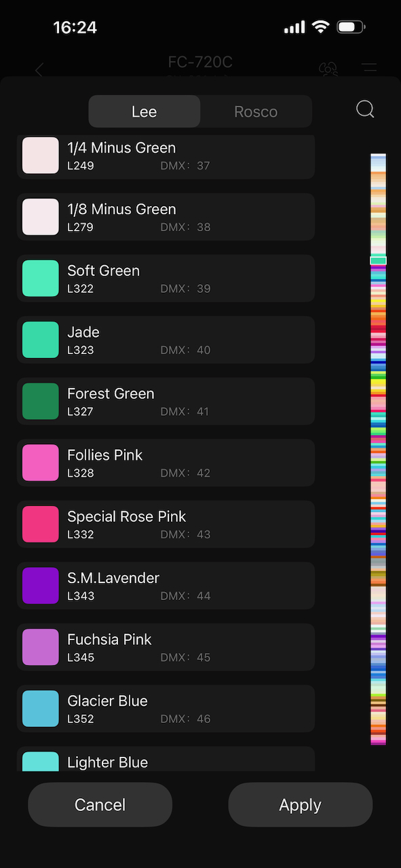The width and height of the screenshot is (401, 868).
Task: Tap the 1/4 Minus Green color thumbnail
Action: [40, 155]
